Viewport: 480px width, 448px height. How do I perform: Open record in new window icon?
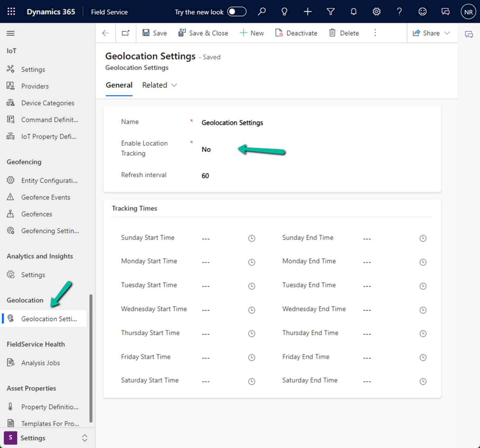(126, 33)
